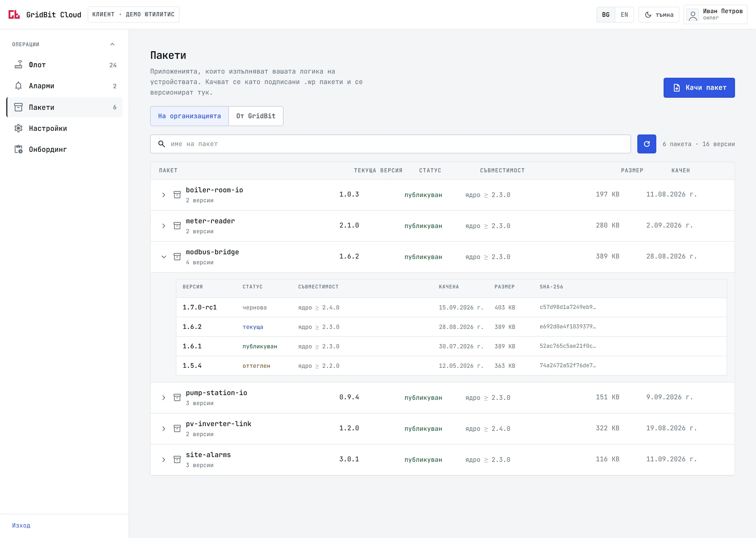
Task: Collapse the Операции sidebar section
Action: 112,44
